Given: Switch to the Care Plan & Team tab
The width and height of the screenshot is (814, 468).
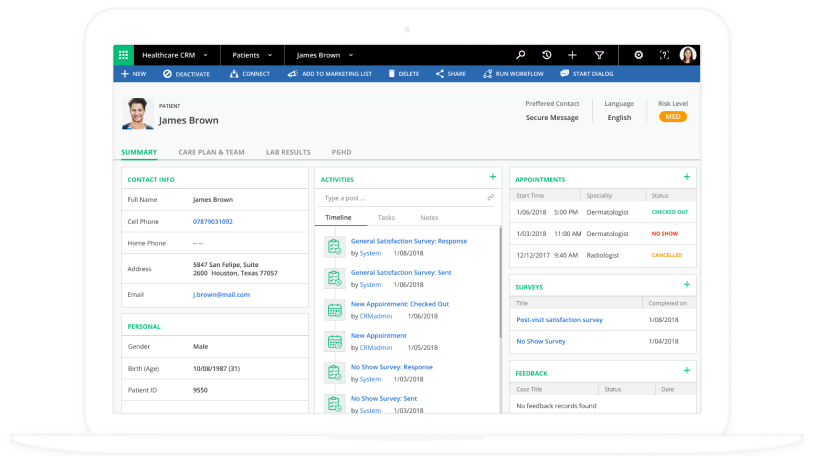Looking at the screenshot, I should [211, 153].
